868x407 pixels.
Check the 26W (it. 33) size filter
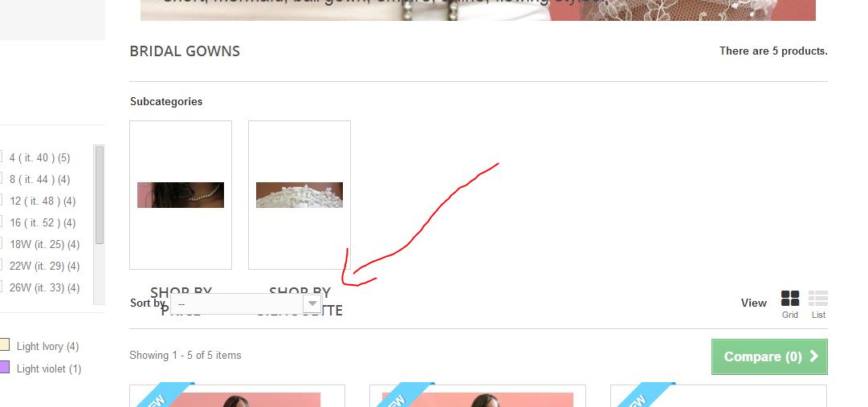[2, 287]
